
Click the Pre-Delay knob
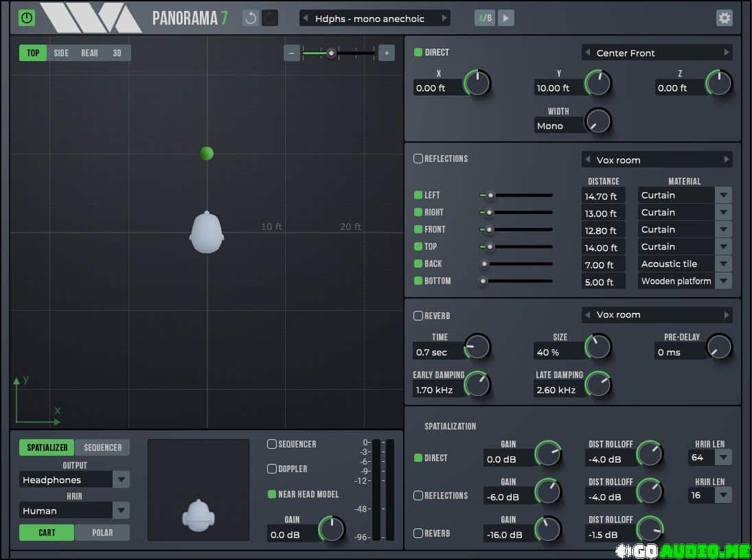(x=719, y=347)
